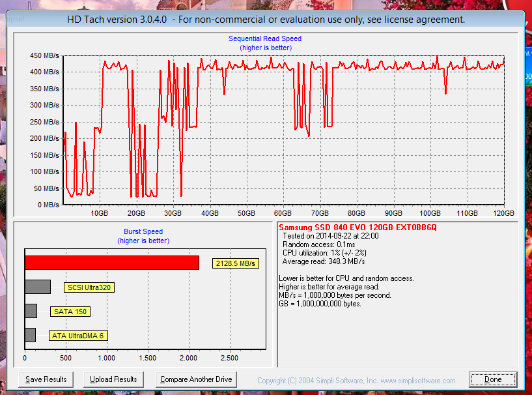
Task: Click the Sequential Read Speed chart title
Action: coord(265,38)
